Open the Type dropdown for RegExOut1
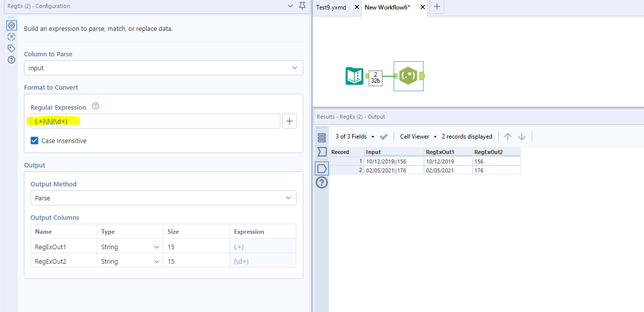Screen dimensions: 644x312 (x=157, y=246)
